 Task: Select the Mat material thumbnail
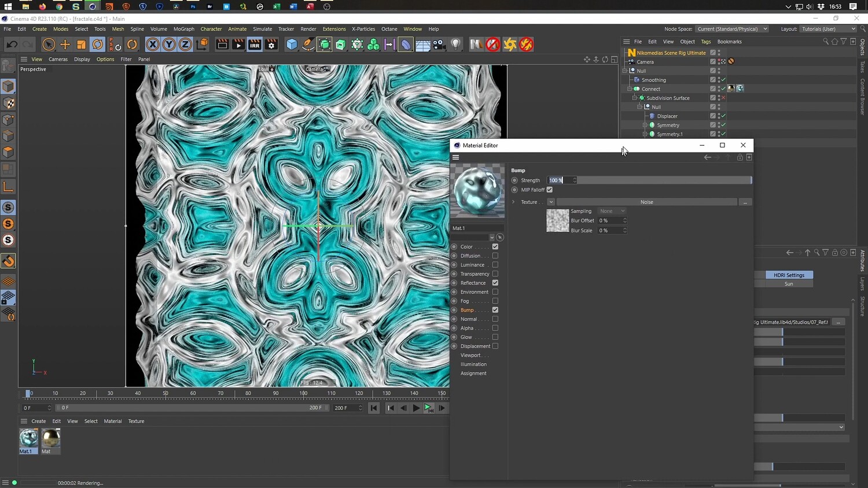click(x=51, y=439)
